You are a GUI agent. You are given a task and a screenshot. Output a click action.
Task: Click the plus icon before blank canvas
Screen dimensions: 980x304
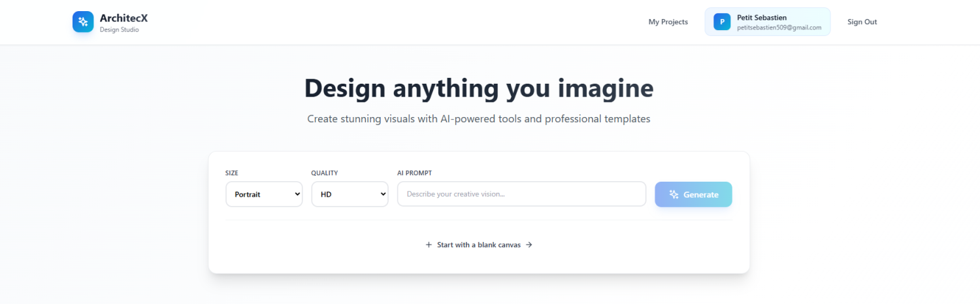(429, 245)
